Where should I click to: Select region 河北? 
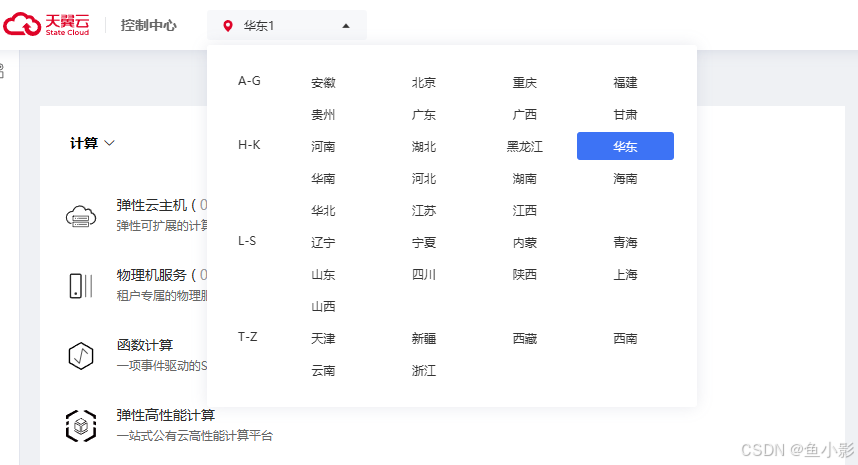click(x=424, y=179)
